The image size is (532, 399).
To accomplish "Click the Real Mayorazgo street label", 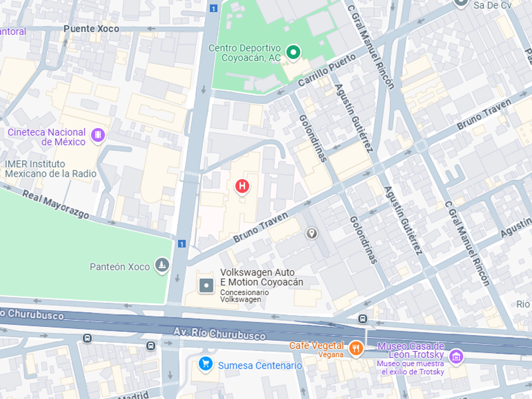I will point(56,205).
